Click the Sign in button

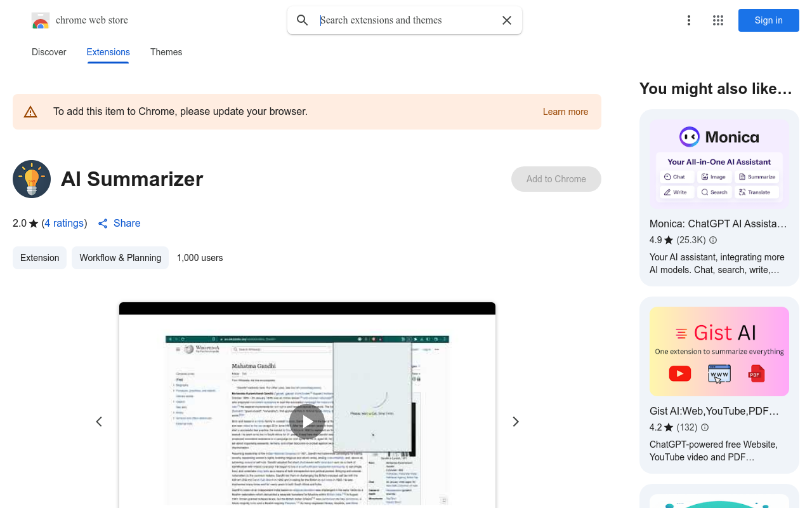click(x=769, y=20)
